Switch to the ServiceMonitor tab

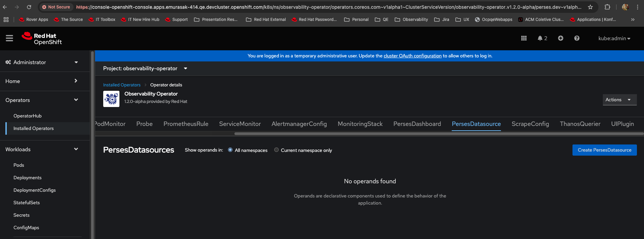(240, 124)
